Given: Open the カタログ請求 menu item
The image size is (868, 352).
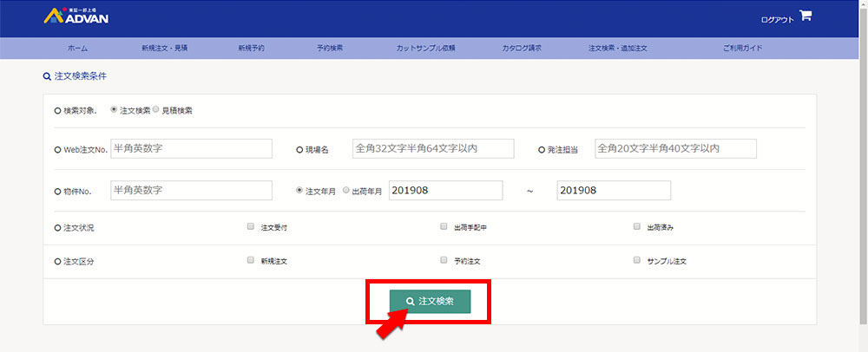Looking at the screenshot, I should pos(522,49).
